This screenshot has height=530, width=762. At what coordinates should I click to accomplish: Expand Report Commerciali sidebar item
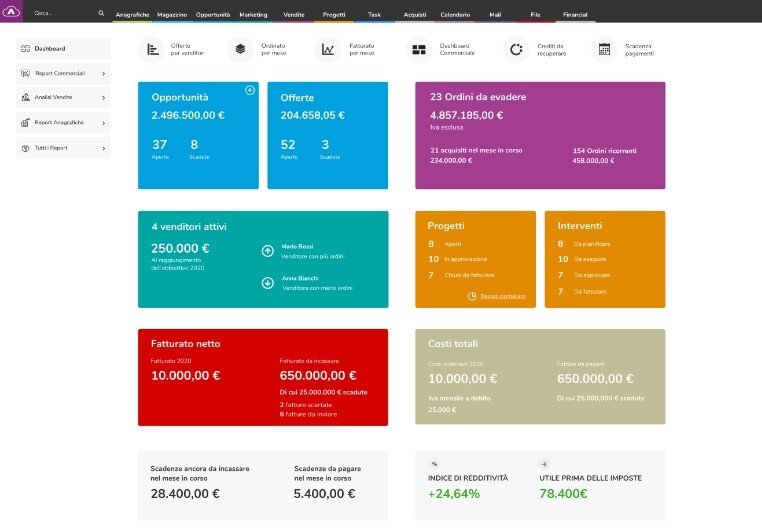64,73
